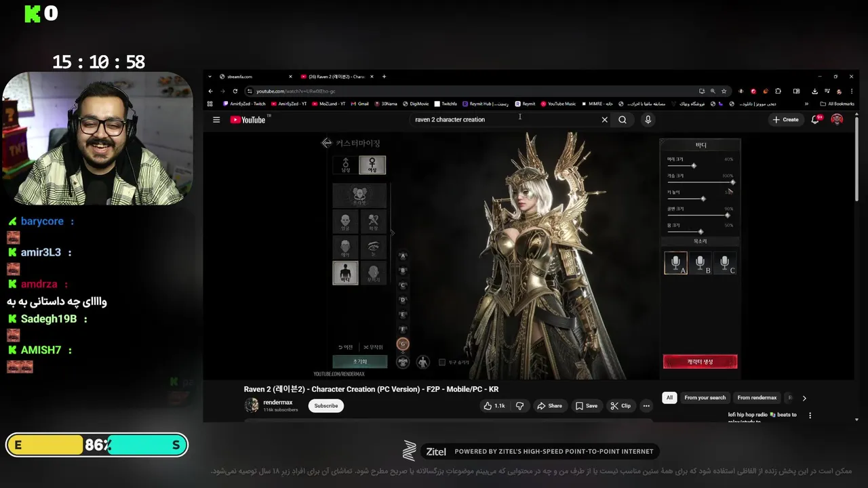This screenshot has width=868, height=488.
Task: Select From your search chip
Action: coord(705,398)
